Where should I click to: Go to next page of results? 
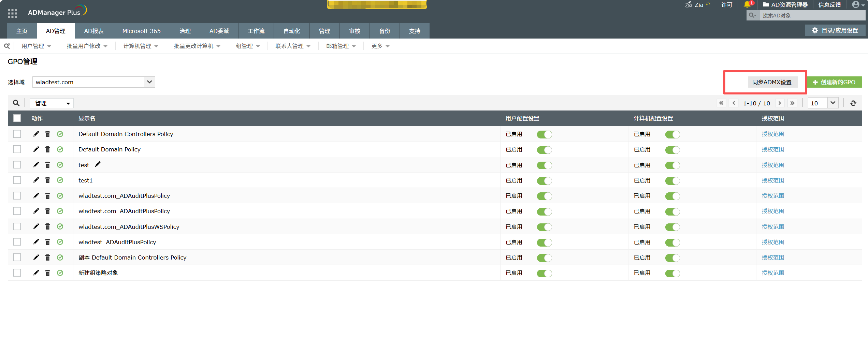click(780, 103)
